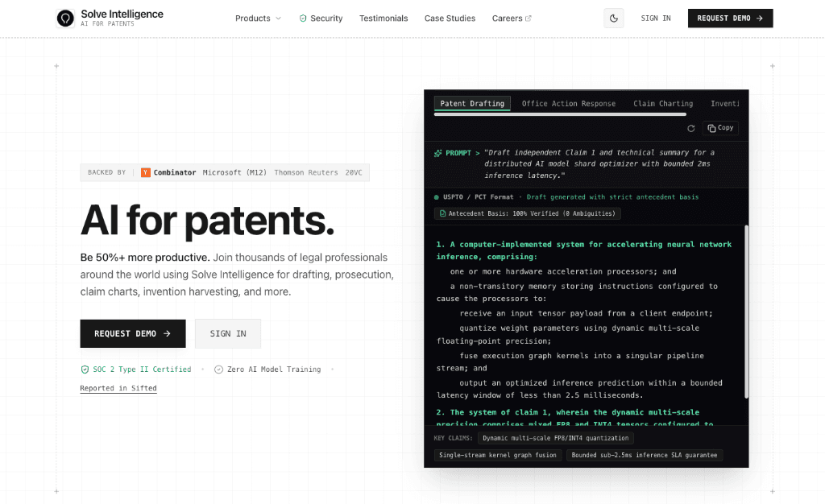825x504 pixels.
Task: Open the Security page
Action: pos(321,19)
